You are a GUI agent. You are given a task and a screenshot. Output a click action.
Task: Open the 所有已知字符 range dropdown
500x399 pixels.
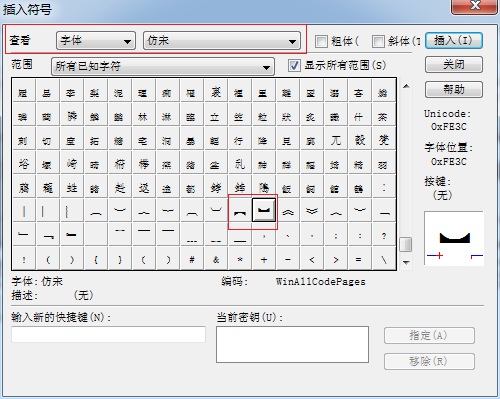163,66
